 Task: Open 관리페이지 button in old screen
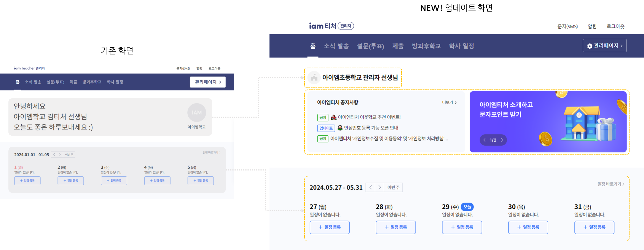click(x=207, y=82)
